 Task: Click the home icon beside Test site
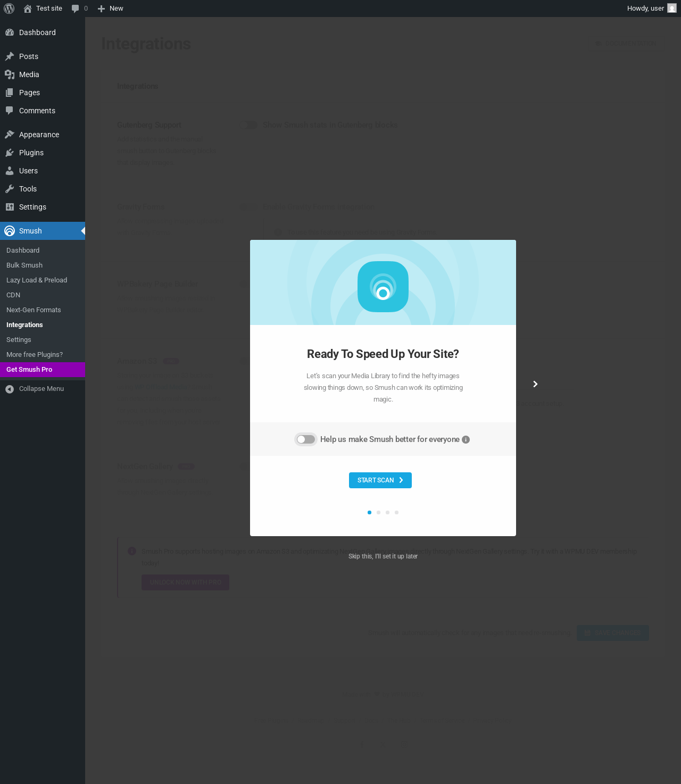pos(28,9)
